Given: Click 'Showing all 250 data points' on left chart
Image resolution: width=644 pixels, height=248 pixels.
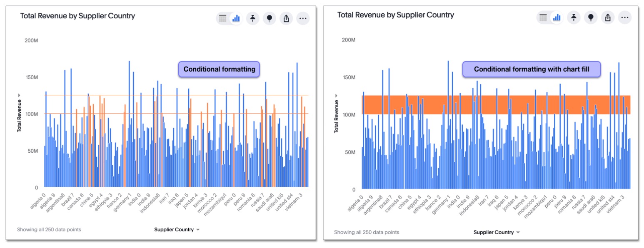Looking at the screenshot, I should point(49,229).
